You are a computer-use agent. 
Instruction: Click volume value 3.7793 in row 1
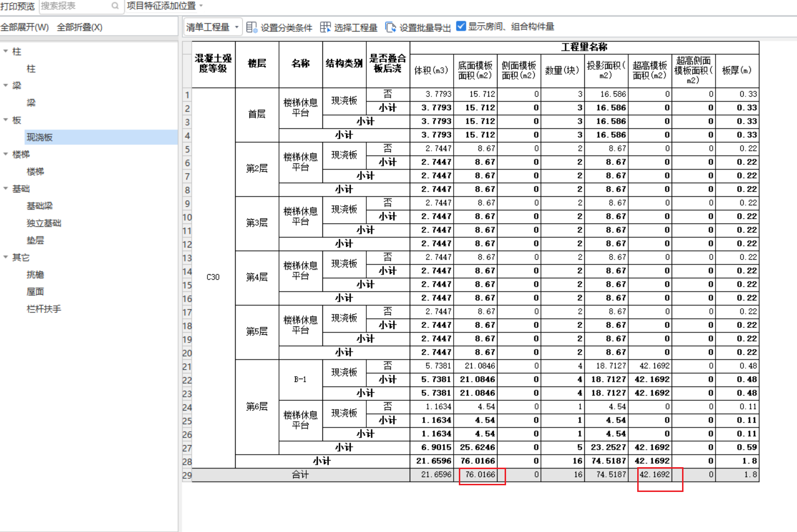[x=431, y=94]
